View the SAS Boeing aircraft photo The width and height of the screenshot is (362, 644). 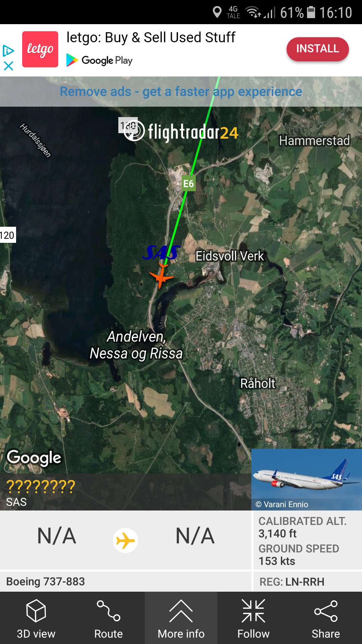coord(307,480)
